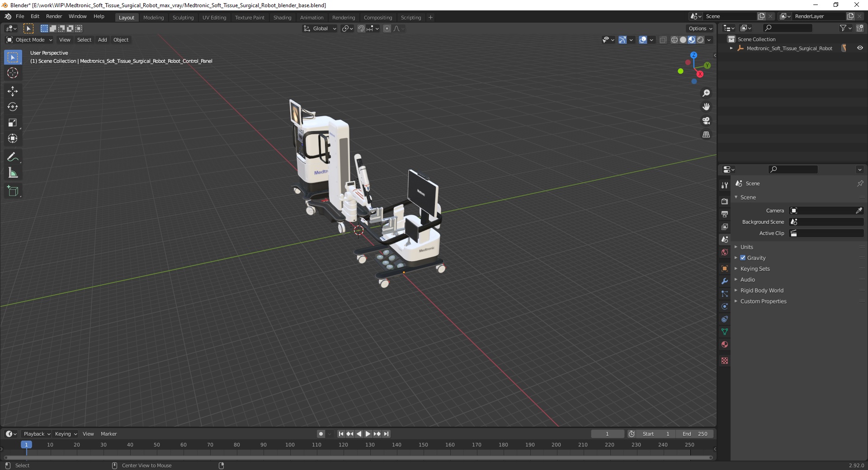
Task: Open the Object Constraints properties tab
Action: 725,319
